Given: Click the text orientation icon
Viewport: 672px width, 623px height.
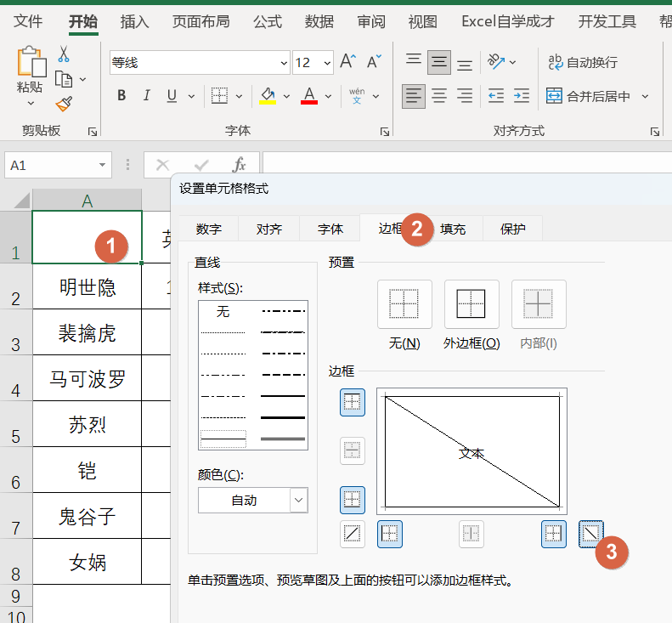Looking at the screenshot, I should [496, 62].
